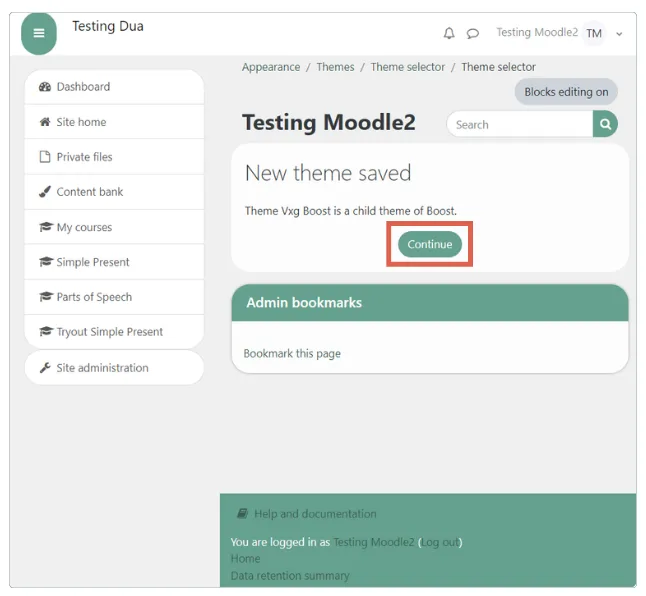Click the Content bank brush icon
Viewport: 646px width, 596px height.
(x=45, y=192)
